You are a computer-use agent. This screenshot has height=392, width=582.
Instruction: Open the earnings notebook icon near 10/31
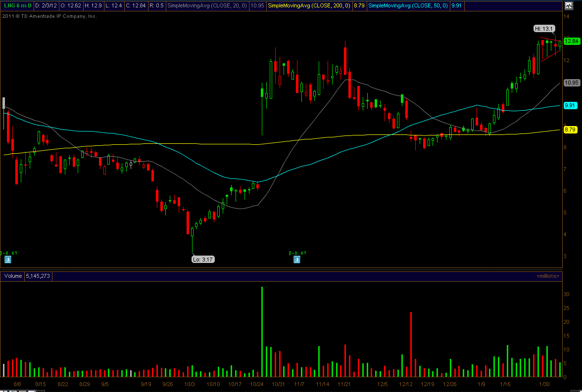(x=296, y=260)
